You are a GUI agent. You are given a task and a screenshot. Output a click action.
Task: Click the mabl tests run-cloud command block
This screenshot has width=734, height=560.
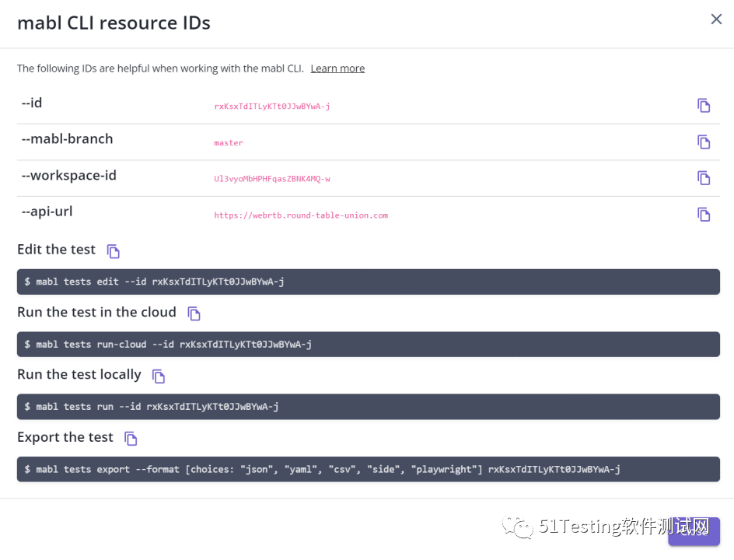click(x=369, y=344)
